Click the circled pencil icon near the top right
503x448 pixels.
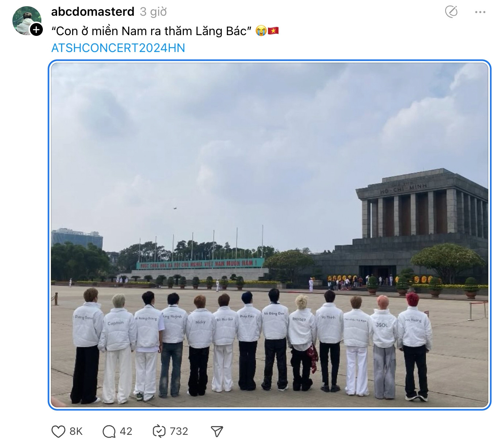pos(451,12)
